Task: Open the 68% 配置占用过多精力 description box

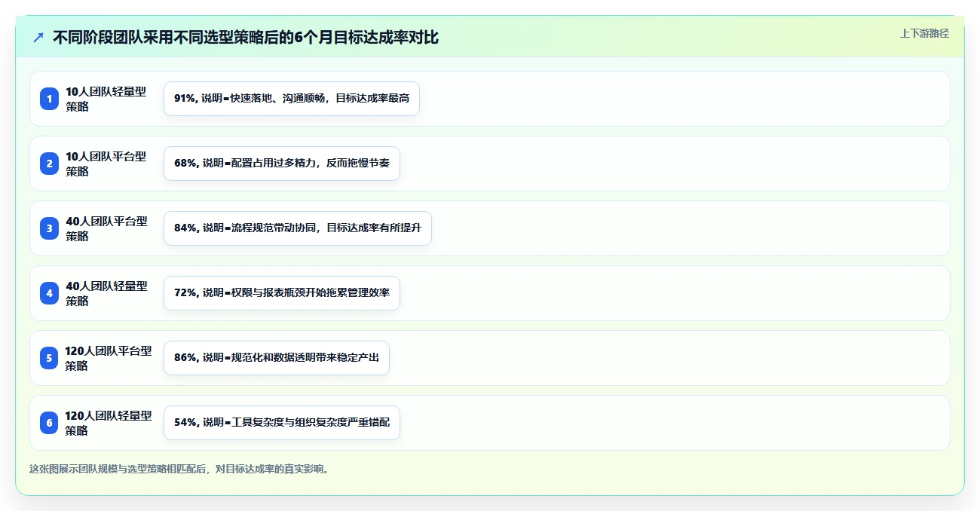Action: click(282, 164)
